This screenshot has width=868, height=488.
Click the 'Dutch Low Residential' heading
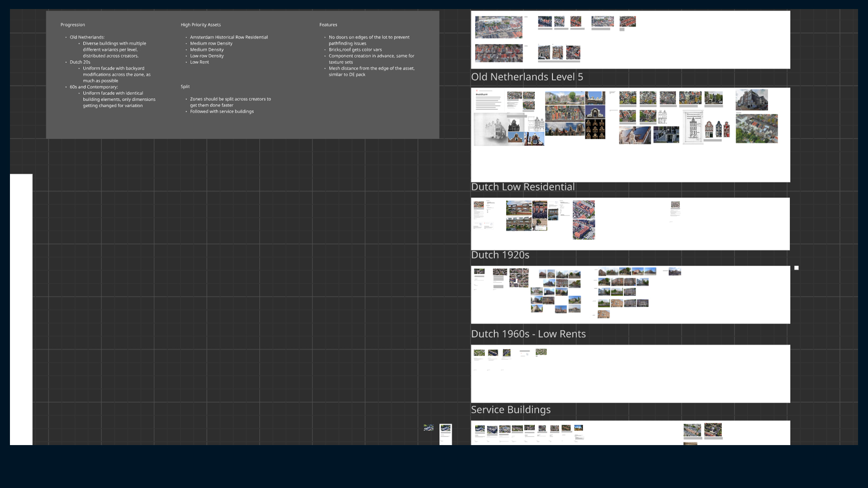click(523, 187)
